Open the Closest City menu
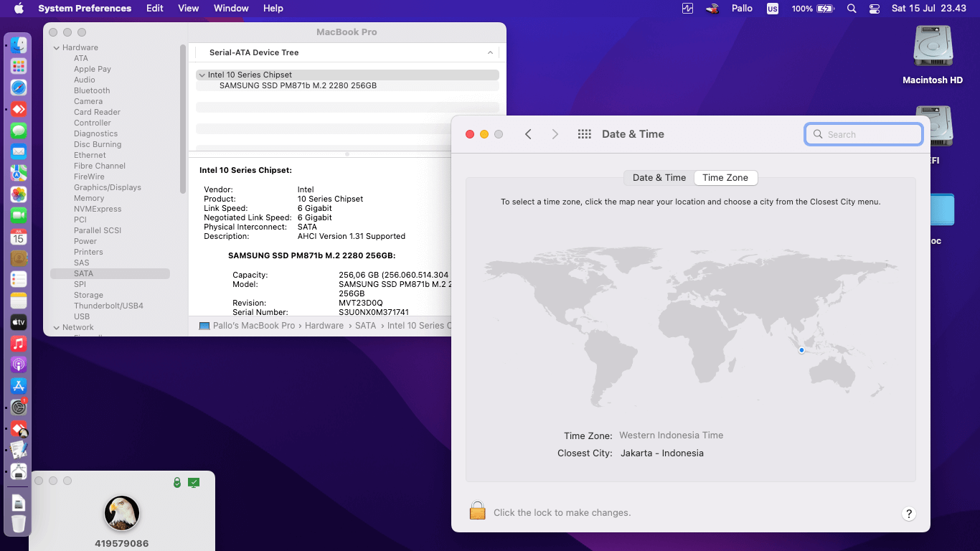 point(662,453)
